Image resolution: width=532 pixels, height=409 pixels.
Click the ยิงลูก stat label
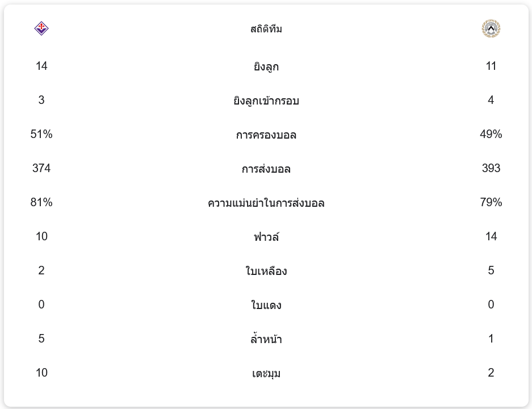(266, 66)
